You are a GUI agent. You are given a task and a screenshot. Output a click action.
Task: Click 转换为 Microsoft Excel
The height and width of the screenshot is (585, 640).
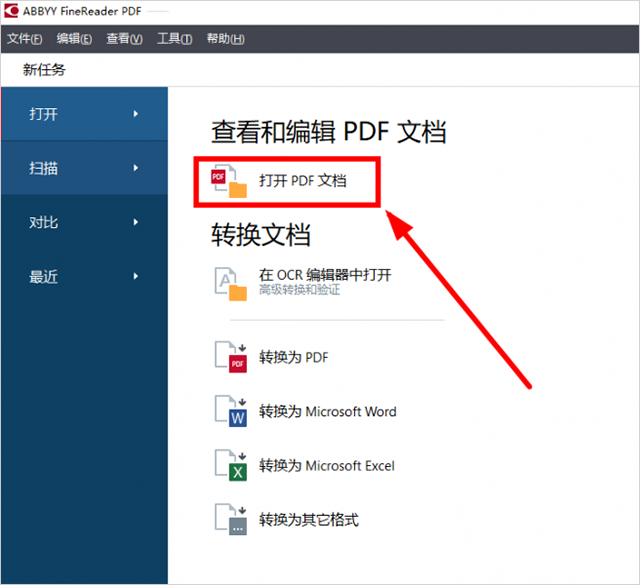[327, 465]
